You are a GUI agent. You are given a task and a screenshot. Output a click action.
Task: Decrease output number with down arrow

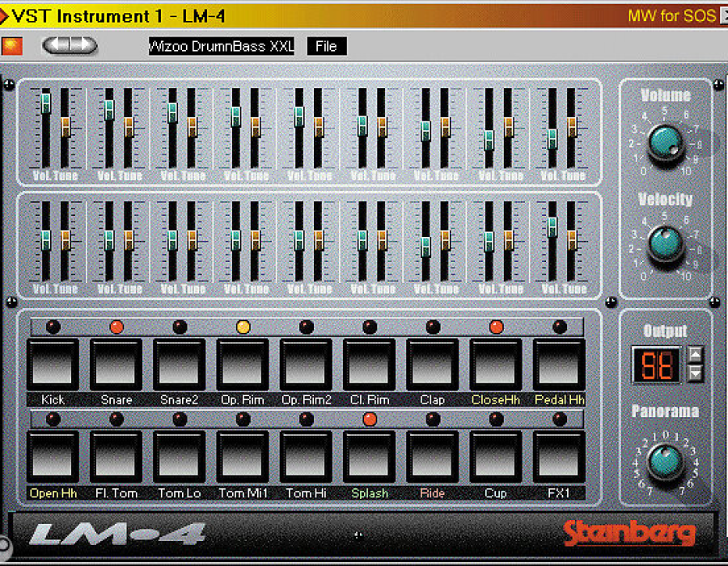coord(695,373)
